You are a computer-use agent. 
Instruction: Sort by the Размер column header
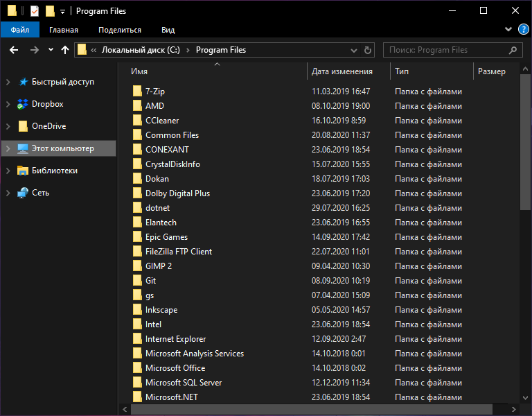coord(492,71)
